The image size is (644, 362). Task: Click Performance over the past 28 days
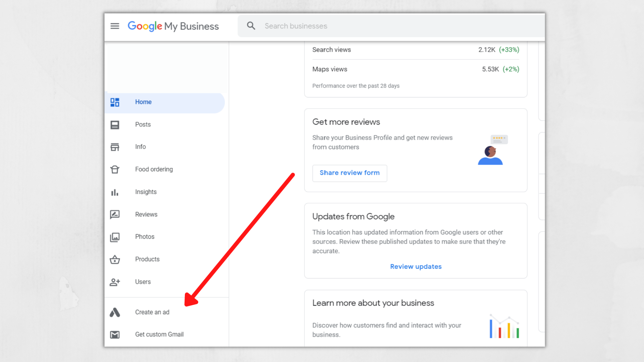356,86
